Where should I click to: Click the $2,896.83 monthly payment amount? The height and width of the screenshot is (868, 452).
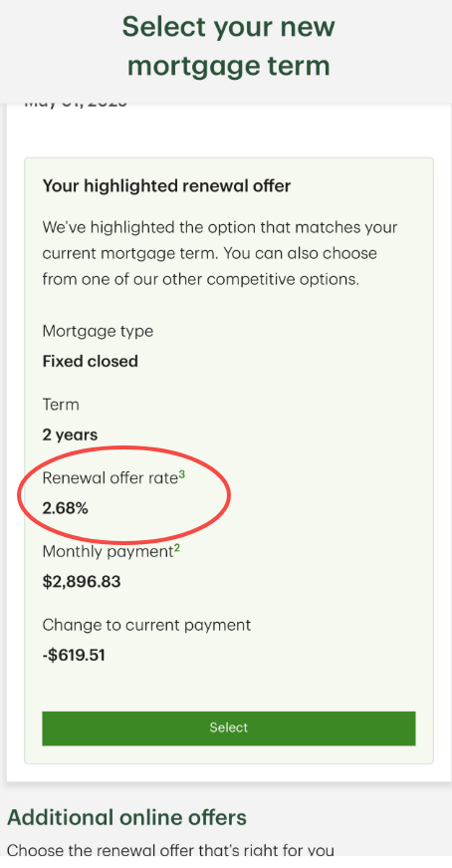82,582
